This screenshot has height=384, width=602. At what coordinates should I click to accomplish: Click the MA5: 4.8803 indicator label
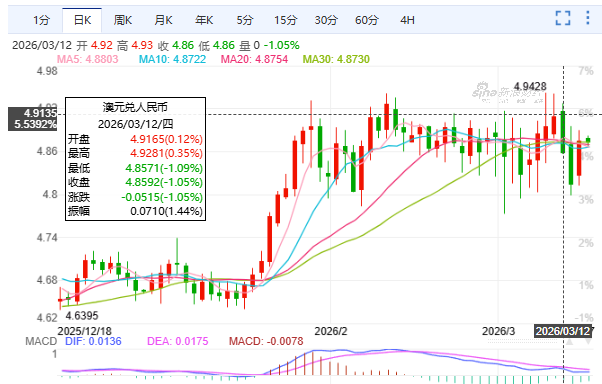coord(88,59)
